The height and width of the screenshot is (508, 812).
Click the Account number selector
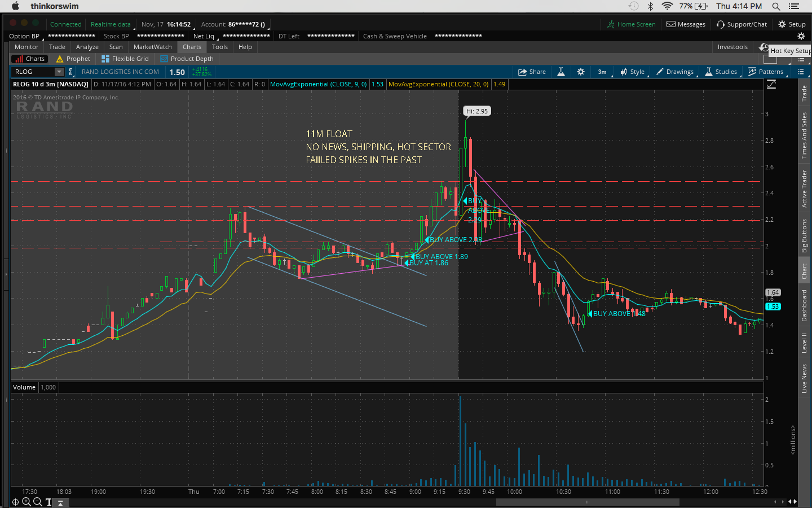click(234, 24)
